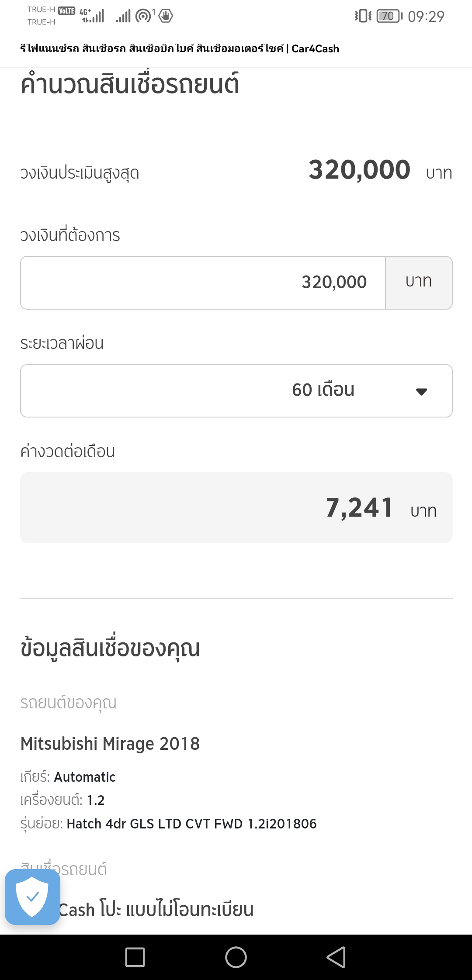472x980 pixels.
Task: Focus the วงเงินที่ต้องการ amount input field
Action: [203, 283]
